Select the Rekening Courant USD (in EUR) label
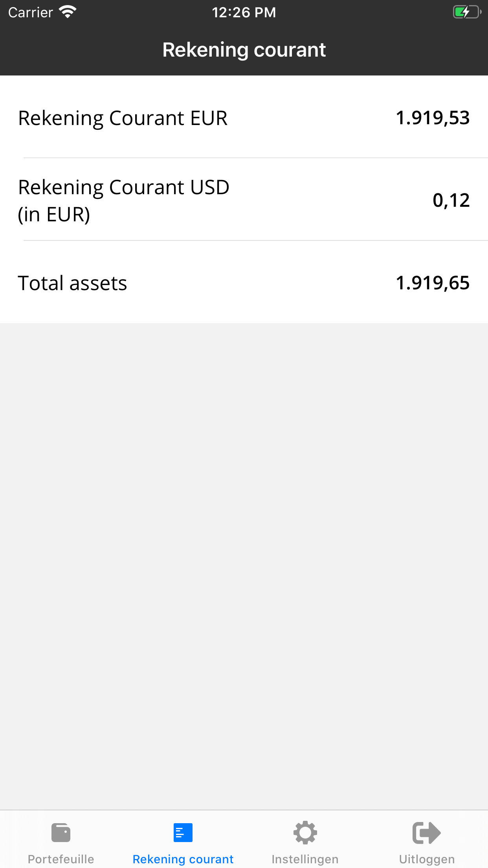 (124, 200)
